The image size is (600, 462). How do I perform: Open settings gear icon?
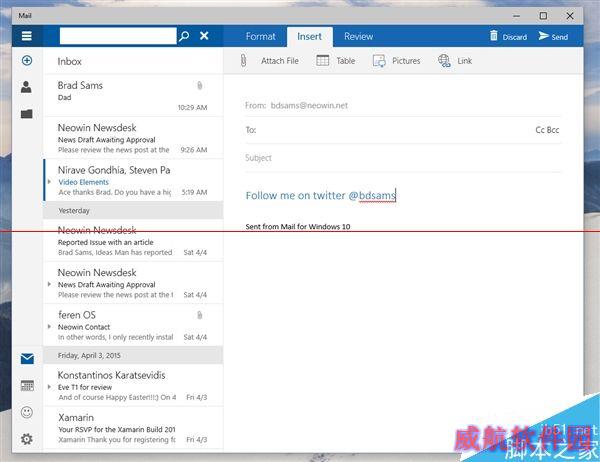(27, 439)
